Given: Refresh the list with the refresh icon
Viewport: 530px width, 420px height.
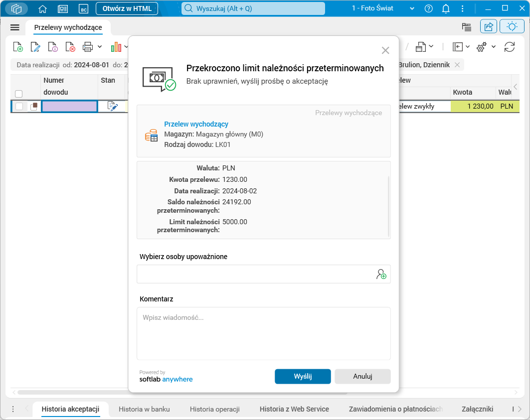Looking at the screenshot, I should (x=510, y=47).
